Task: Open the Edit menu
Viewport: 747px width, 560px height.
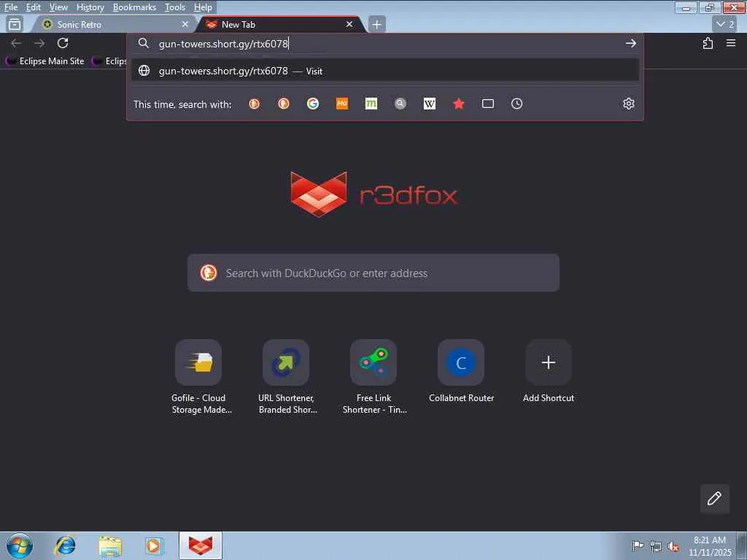Action: (34, 7)
